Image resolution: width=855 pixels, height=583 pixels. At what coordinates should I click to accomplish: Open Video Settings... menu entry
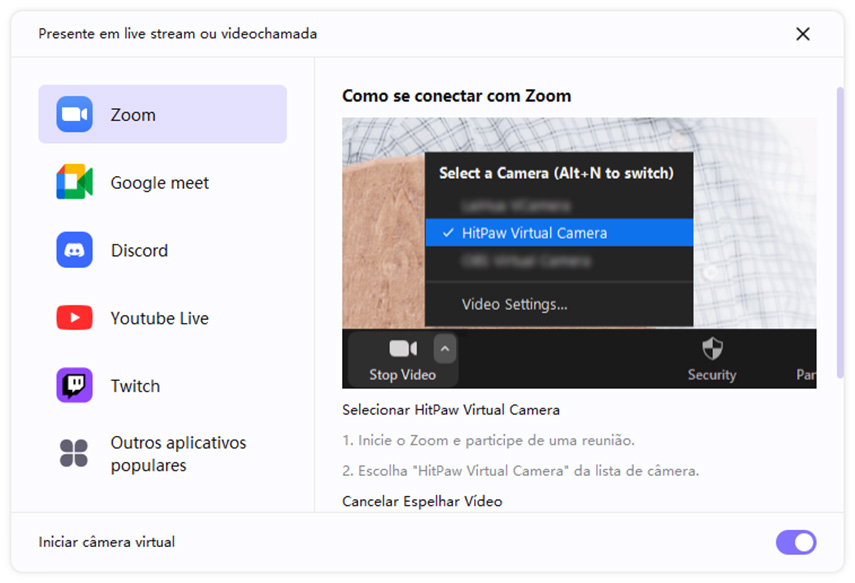pos(514,304)
